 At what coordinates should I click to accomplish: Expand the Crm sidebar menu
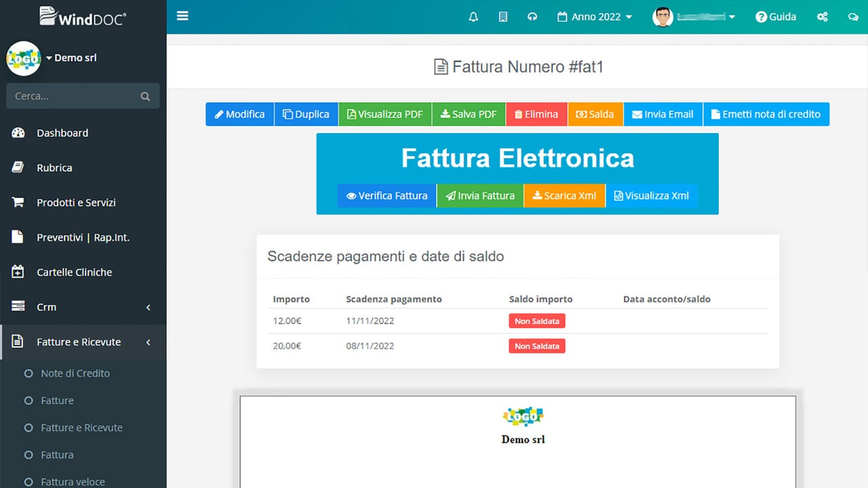coord(83,307)
